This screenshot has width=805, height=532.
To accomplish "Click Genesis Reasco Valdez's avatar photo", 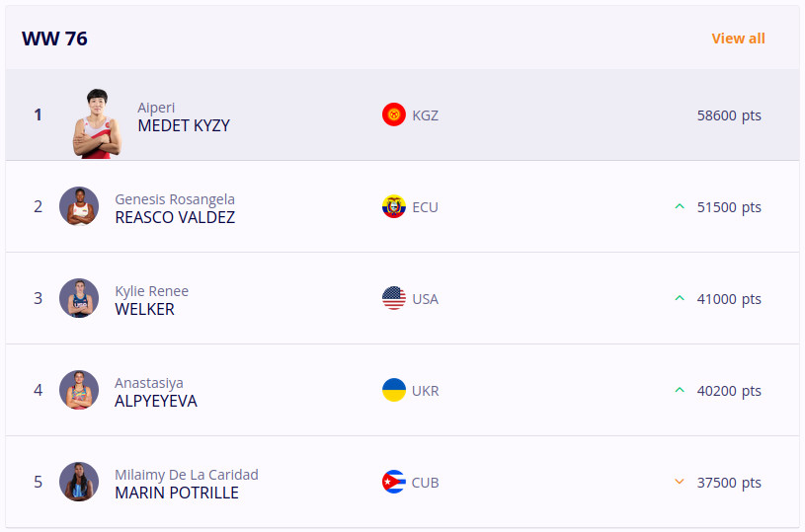I will 79,206.
